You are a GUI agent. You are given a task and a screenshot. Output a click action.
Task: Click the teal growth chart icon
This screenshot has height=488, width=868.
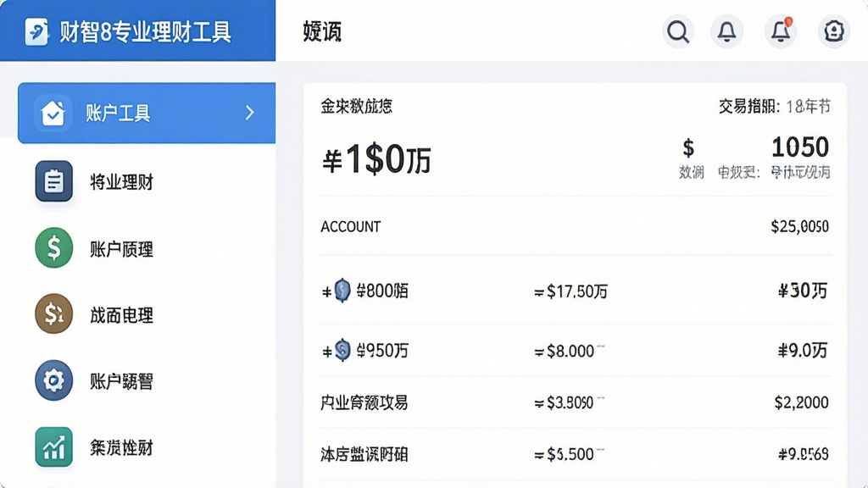tap(53, 446)
